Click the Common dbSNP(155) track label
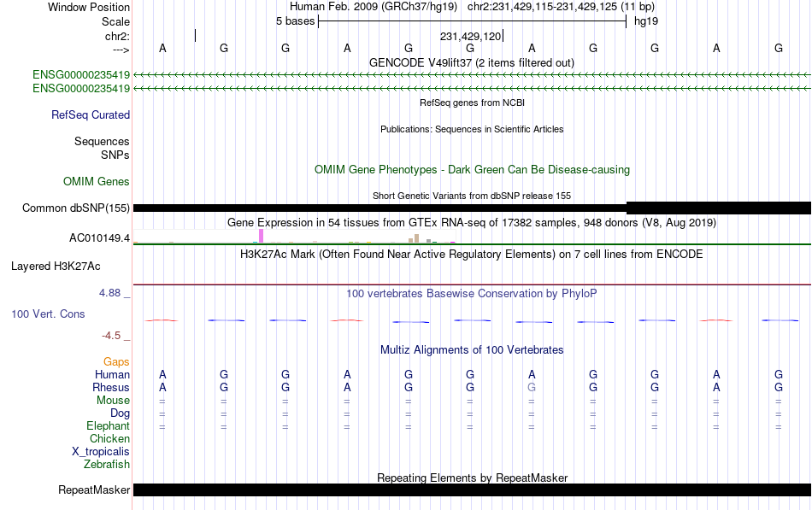The height and width of the screenshot is (510, 812). (x=75, y=208)
